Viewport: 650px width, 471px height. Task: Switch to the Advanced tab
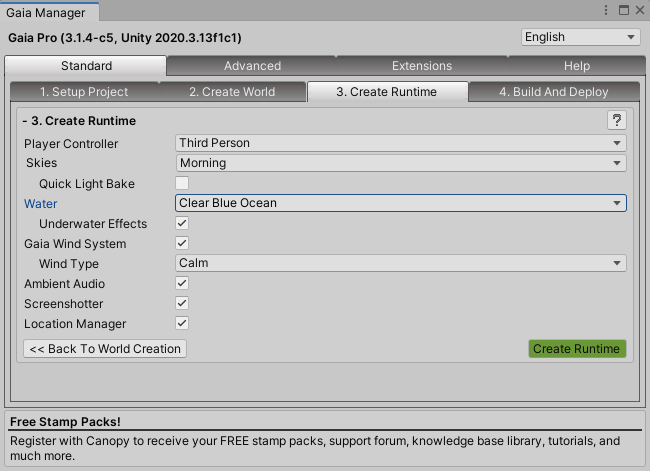coord(252,66)
